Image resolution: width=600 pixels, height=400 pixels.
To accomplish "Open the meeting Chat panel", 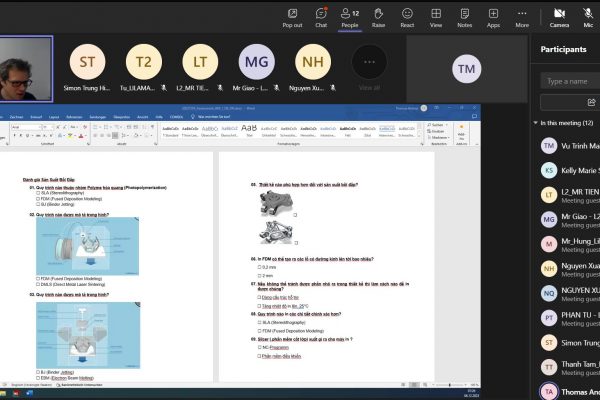I will (321, 16).
